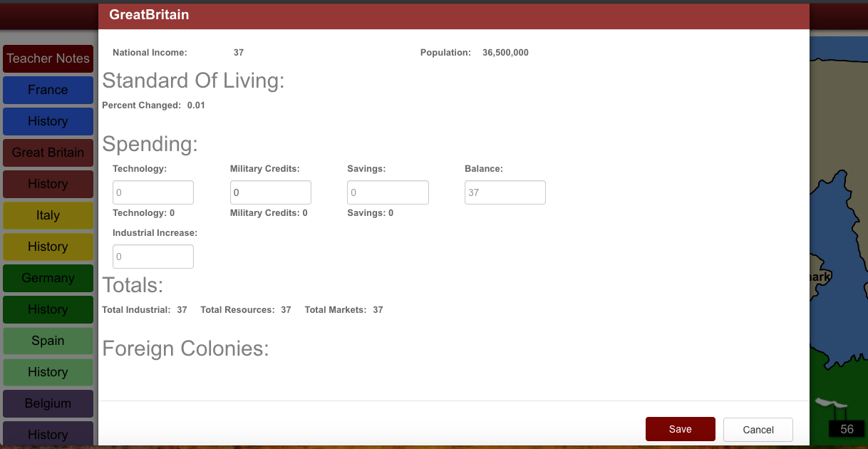Screen dimensions: 868x449
Task: Open the blue History button under France
Action: tap(48, 121)
